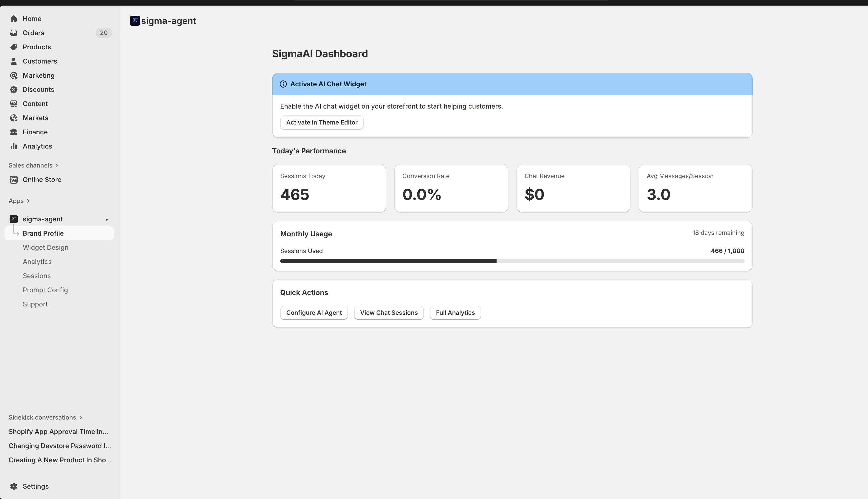Click the sigma logo icon in page header
The width and height of the screenshot is (868, 499).
click(135, 20)
